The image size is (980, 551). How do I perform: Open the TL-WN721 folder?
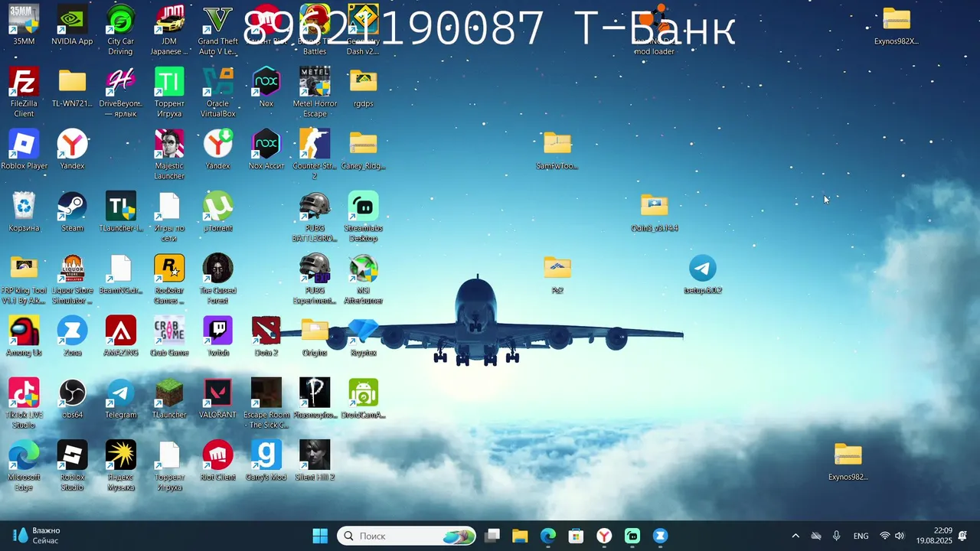coord(72,88)
